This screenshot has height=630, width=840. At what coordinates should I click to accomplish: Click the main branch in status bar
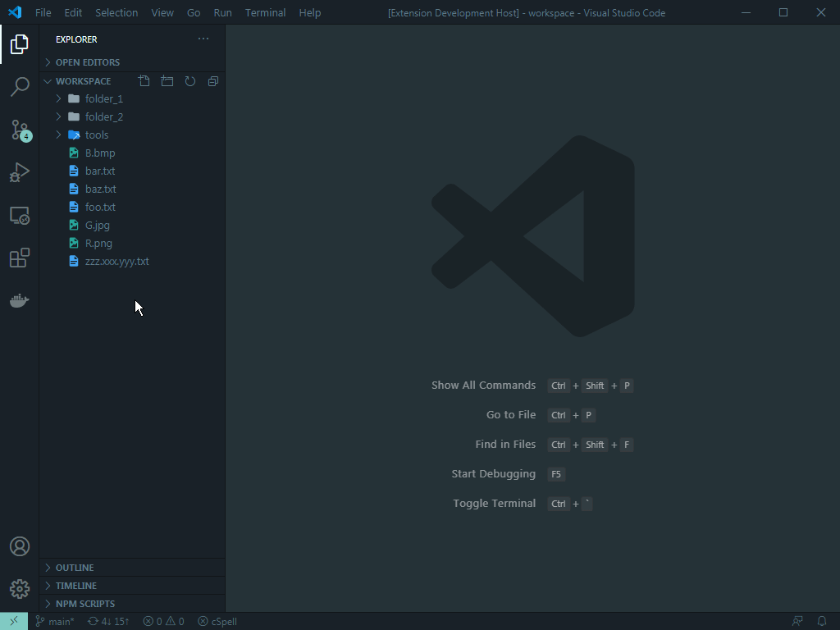click(55, 621)
